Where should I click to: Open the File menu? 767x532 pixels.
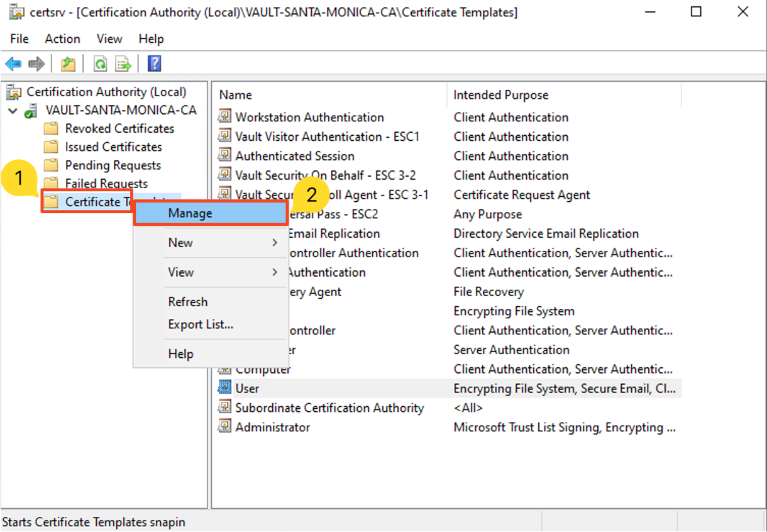coord(19,39)
